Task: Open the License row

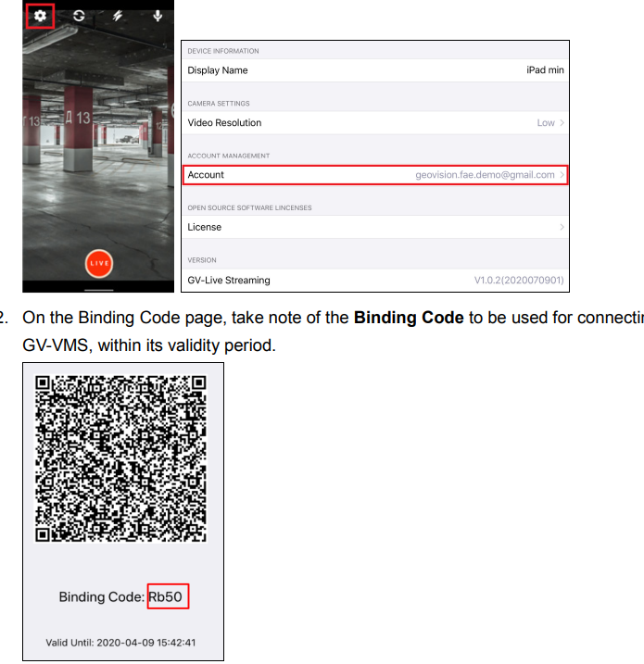Action: 375,227
